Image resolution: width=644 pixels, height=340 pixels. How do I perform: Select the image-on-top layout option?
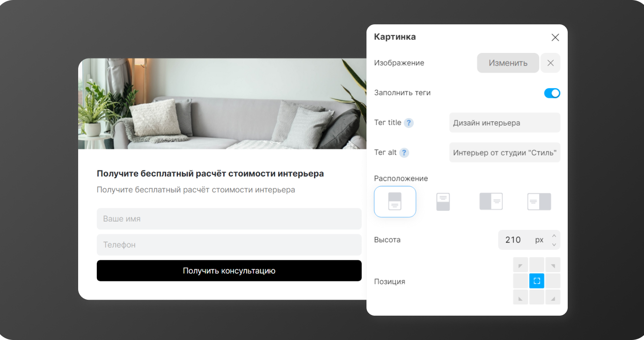tap(395, 202)
